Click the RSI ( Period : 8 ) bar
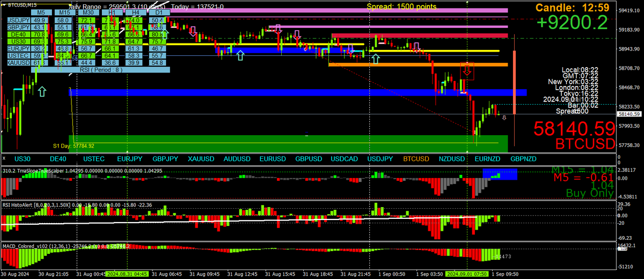 (x=101, y=69)
